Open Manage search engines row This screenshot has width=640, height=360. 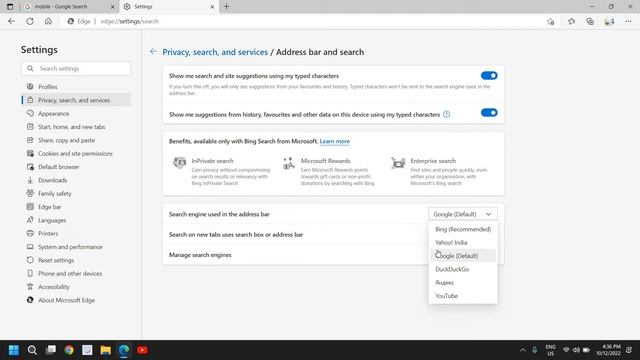coord(333,255)
